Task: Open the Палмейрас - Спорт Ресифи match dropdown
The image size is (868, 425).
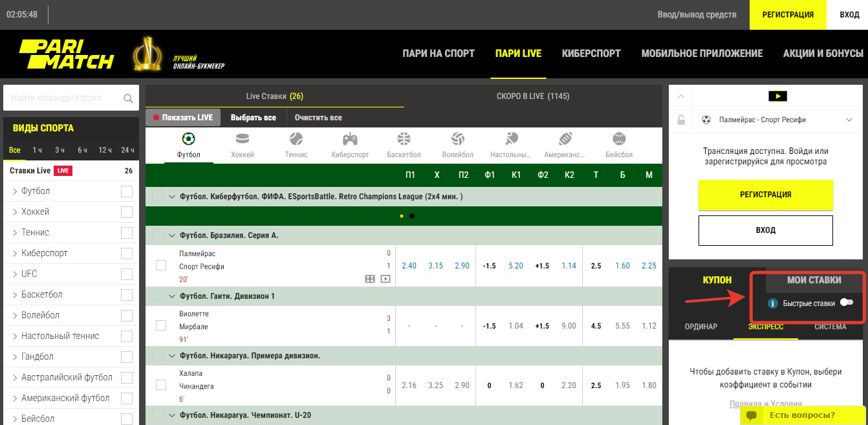Action: 849,120
